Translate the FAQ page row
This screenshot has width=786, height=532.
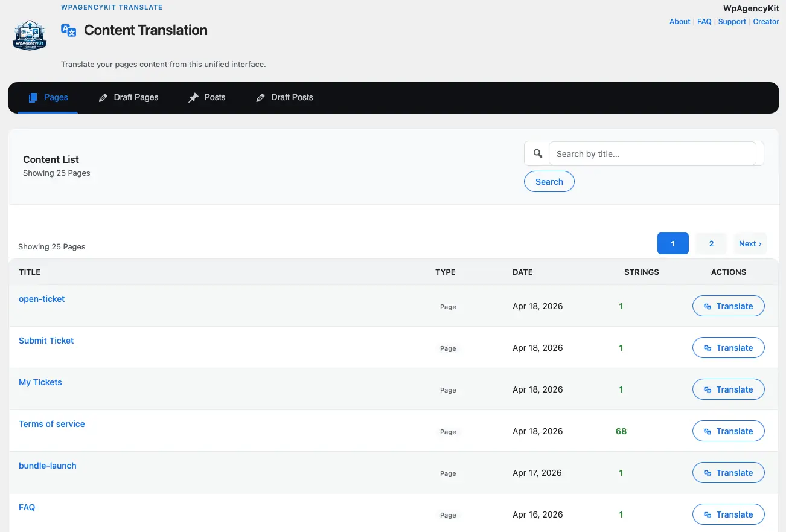coord(728,514)
